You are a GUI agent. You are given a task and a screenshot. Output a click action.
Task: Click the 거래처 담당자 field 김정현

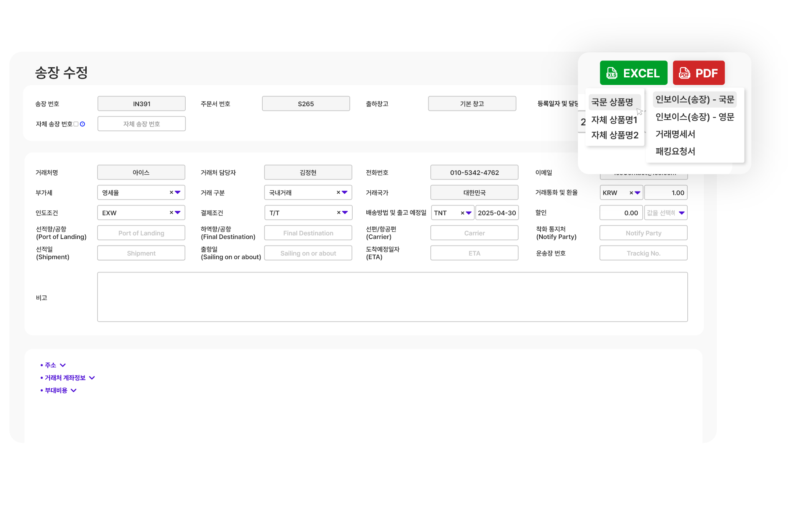pos(308,172)
